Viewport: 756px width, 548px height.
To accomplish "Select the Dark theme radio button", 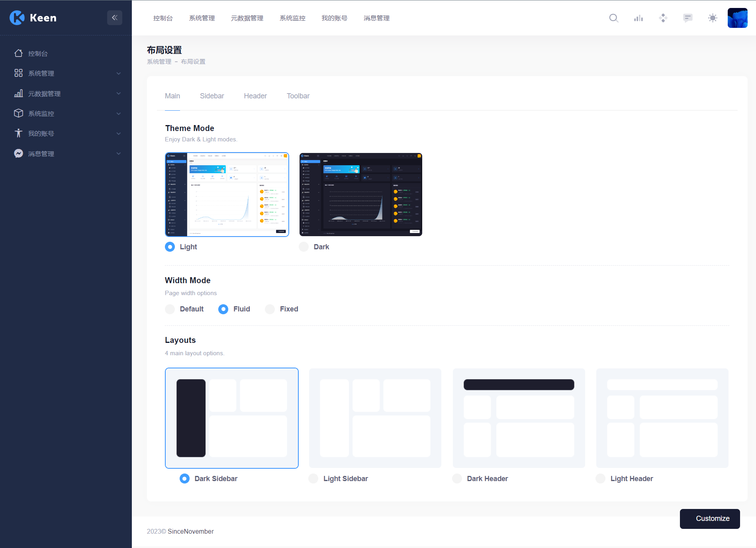I will click(304, 247).
